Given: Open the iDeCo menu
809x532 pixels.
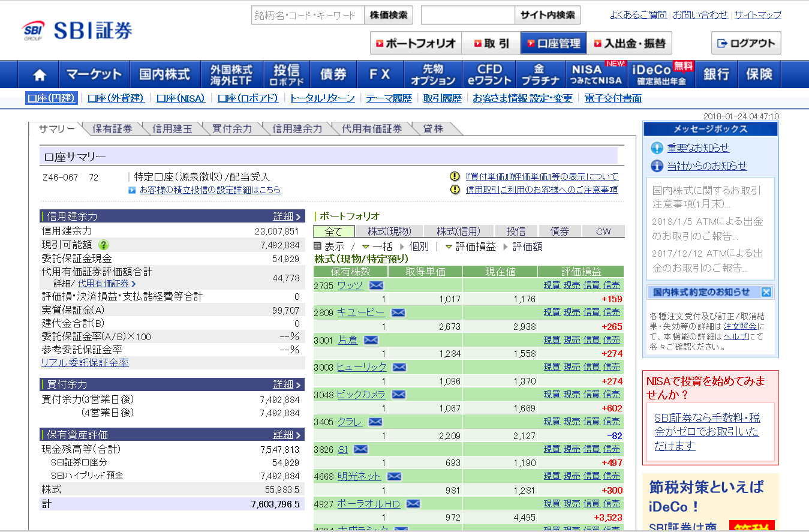Looking at the screenshot, I should tap(661, 74).
